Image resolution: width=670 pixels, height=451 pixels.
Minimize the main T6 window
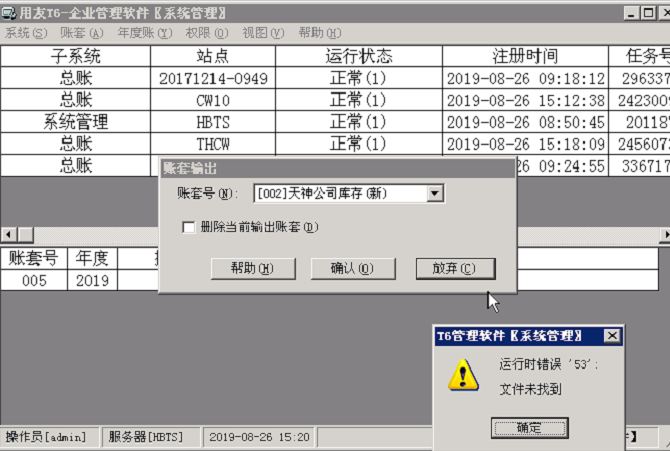coord(631,13)
